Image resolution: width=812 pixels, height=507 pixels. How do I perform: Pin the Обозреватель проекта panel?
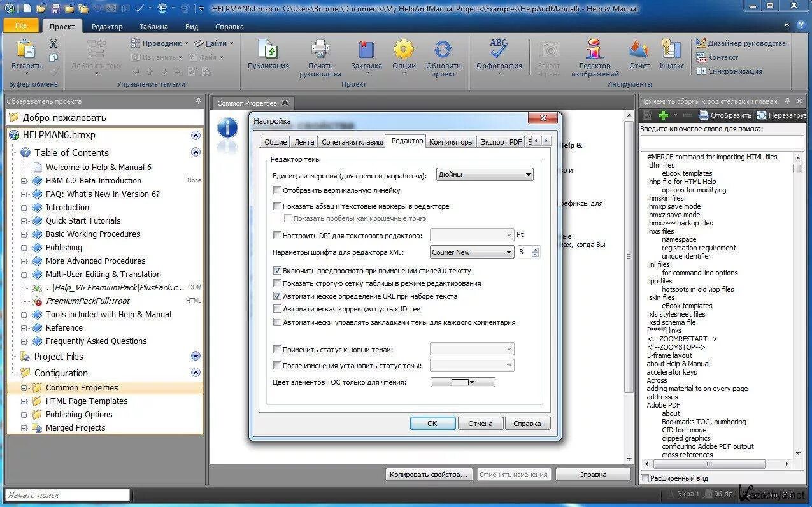click(198, 101)
